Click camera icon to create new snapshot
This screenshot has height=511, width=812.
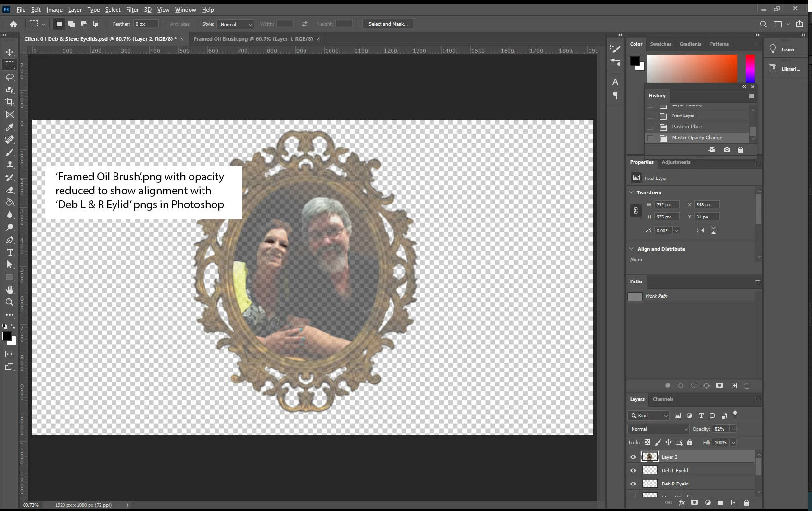(727, 150)
